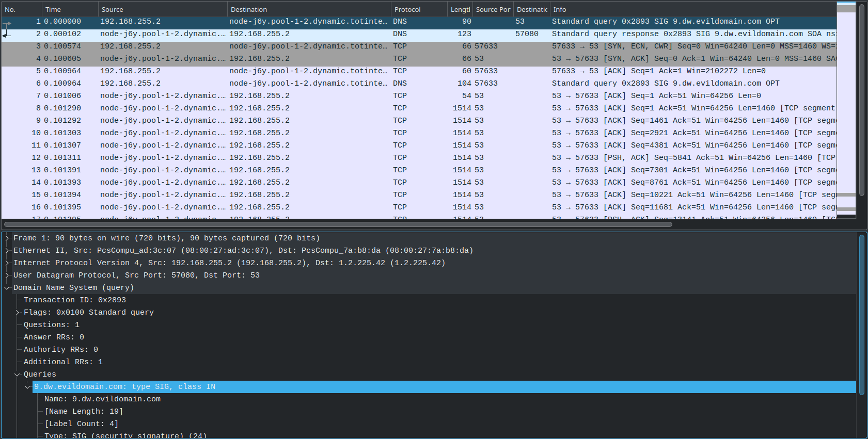The height and width of the screenshot is (439, 868).
Task: Sort by the Length column header
Action: [x=460, y=9]
